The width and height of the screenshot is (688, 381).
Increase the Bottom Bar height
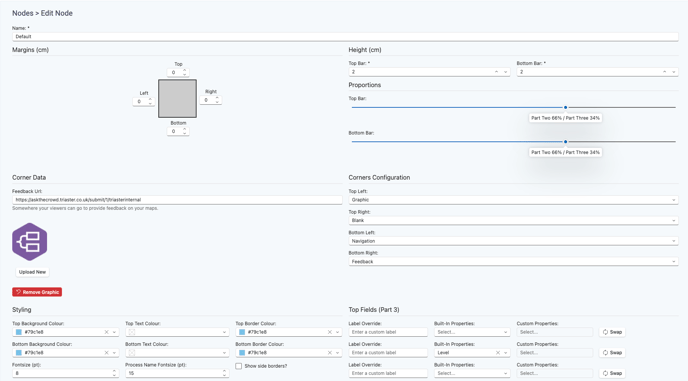click(x=664, y=72)
